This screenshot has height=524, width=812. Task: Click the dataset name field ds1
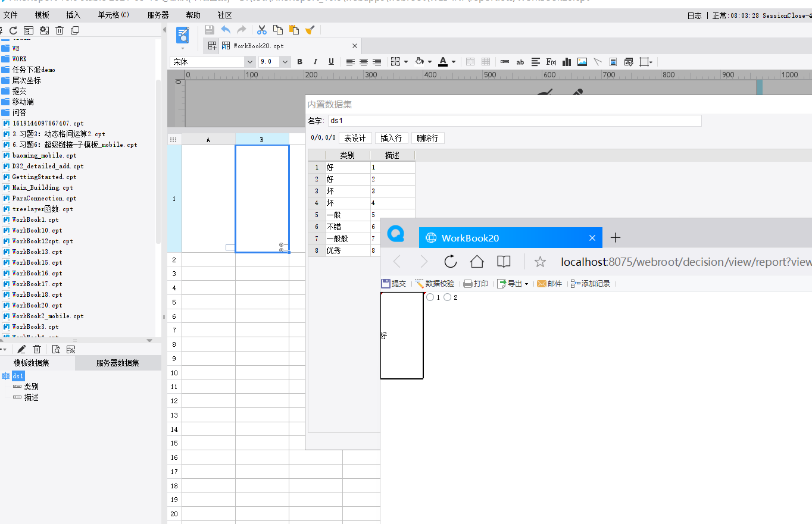point(514,121)
